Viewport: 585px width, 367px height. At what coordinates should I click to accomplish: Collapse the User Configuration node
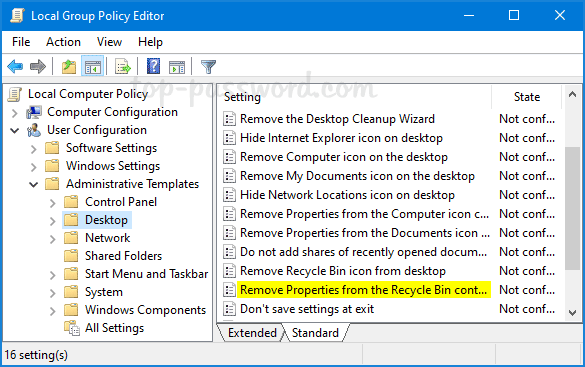15,131
